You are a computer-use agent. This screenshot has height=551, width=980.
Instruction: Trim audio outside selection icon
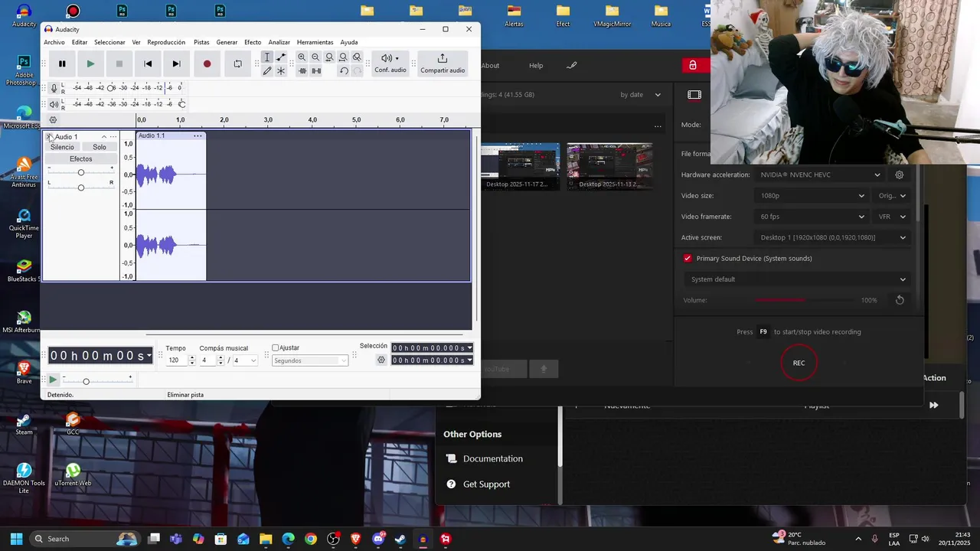pyautogui.click(x=302, y=70)
